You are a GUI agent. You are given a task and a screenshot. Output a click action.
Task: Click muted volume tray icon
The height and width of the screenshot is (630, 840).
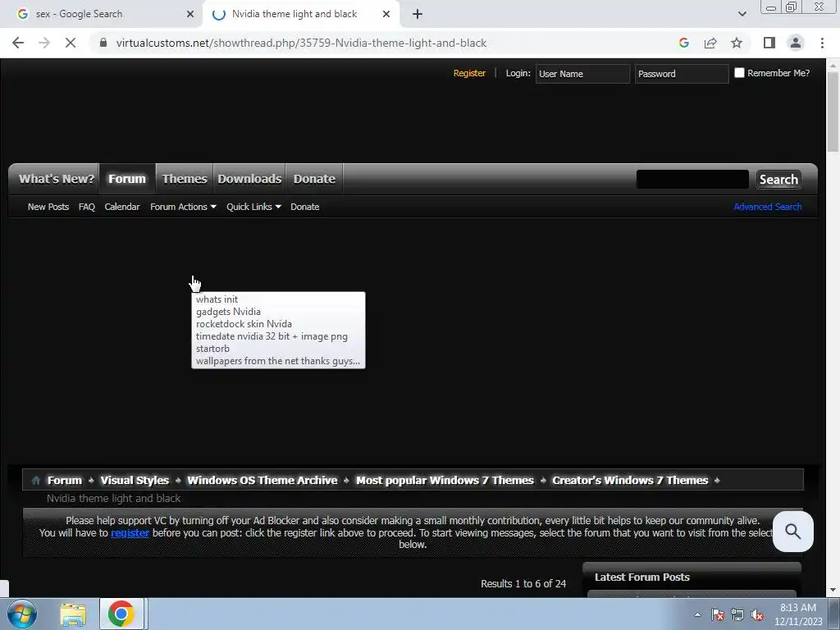[x=757, y=615]
